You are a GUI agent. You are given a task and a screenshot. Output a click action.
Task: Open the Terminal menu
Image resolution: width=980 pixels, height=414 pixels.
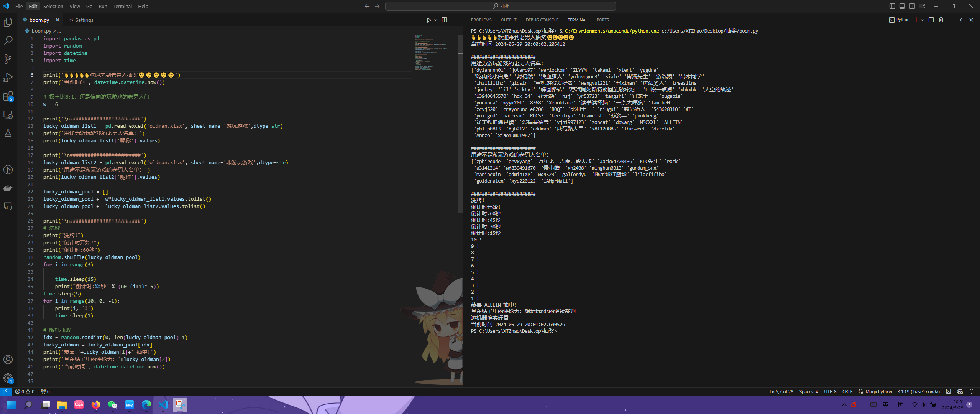(x=123, y=6)
